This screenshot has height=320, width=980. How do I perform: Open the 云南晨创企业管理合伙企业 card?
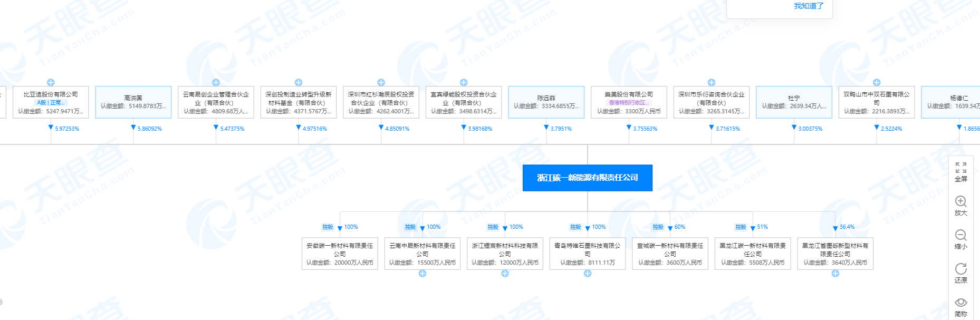pyautogui.click(x=216, y=102)
